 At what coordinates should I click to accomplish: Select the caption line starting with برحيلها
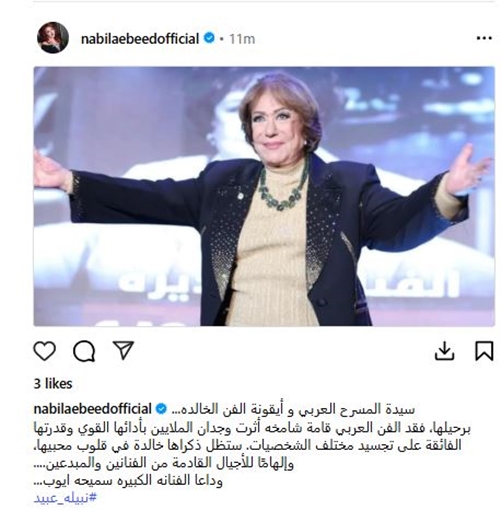pyautogui.click(x=252, y=428)
